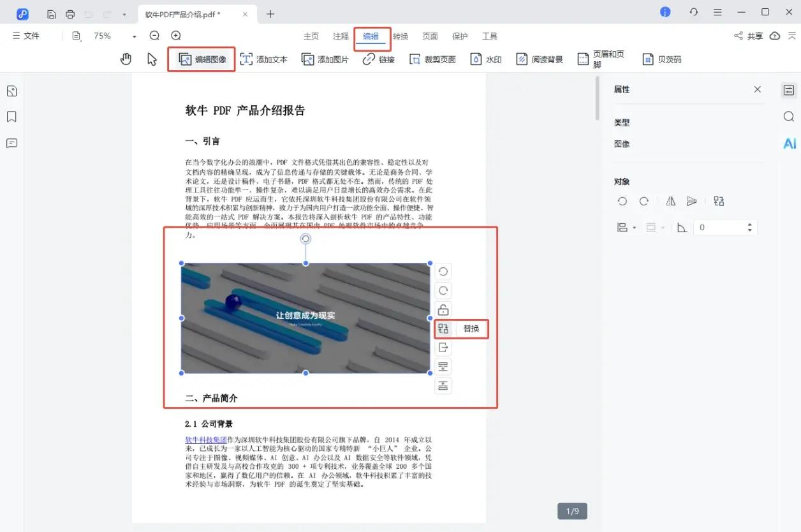Collapse the ribbon with the up chevron
The image size is (801, 532).
pos(791,36)
